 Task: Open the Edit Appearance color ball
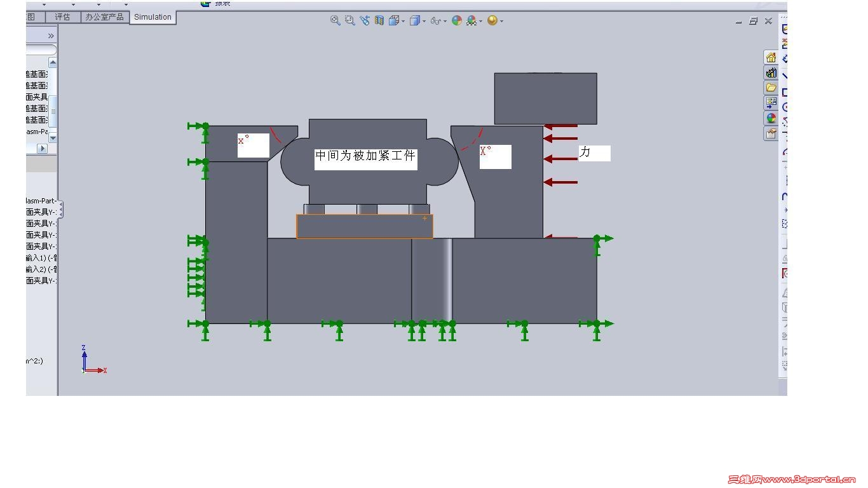(x=456, y=20)
